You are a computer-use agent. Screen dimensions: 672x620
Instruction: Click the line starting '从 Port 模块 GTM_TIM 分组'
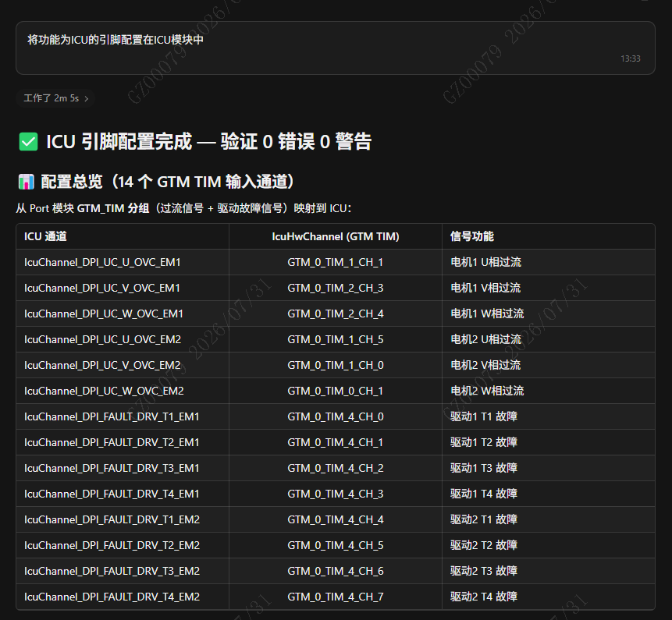click(183, 208)
